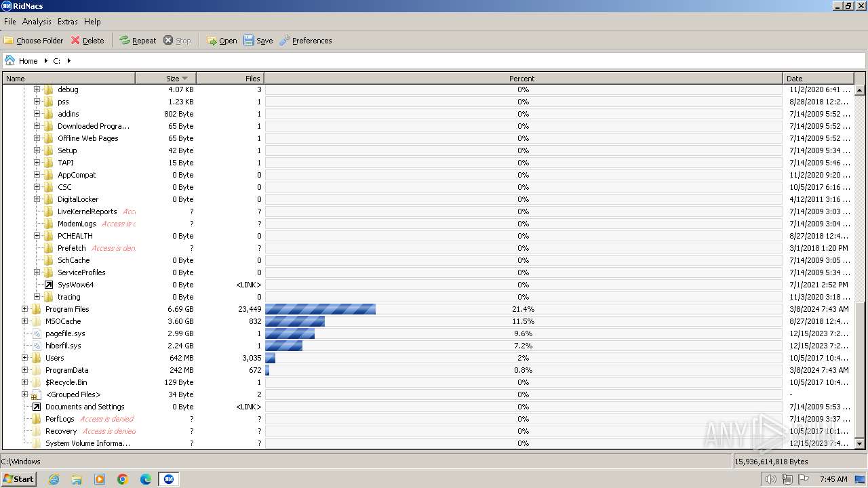This screenshot has width=868, height=488.
Task: Select the LiveKernelReports row
Action: (427, 211)
